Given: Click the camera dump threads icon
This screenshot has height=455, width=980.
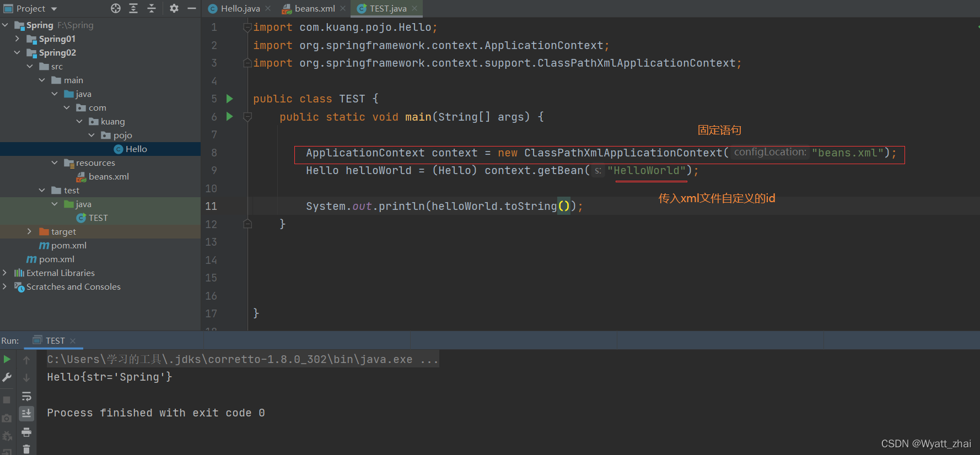Looking at the screenshot, I should [x=7, y=418].
